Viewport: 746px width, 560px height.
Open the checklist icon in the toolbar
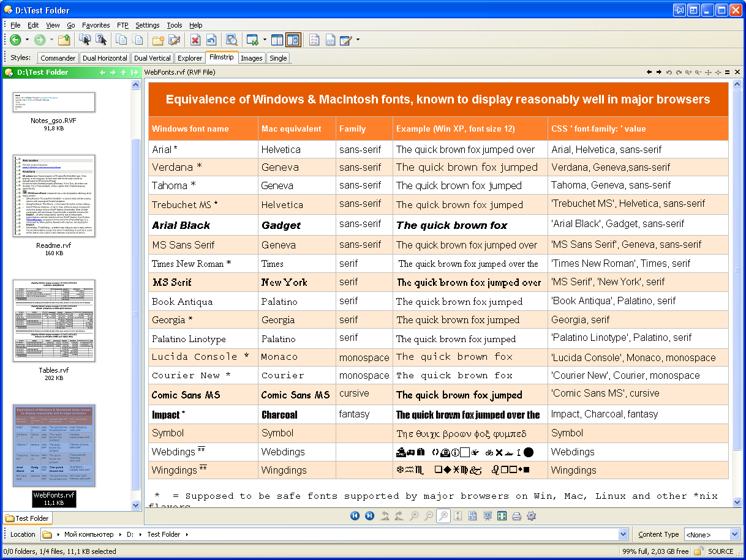[314, 40]
